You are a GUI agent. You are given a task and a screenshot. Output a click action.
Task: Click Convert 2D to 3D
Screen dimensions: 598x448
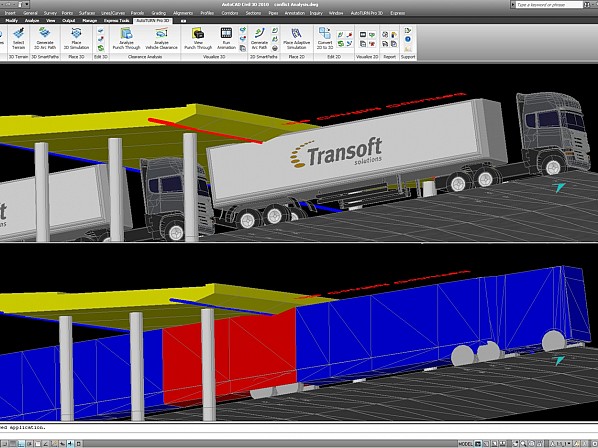325,39
